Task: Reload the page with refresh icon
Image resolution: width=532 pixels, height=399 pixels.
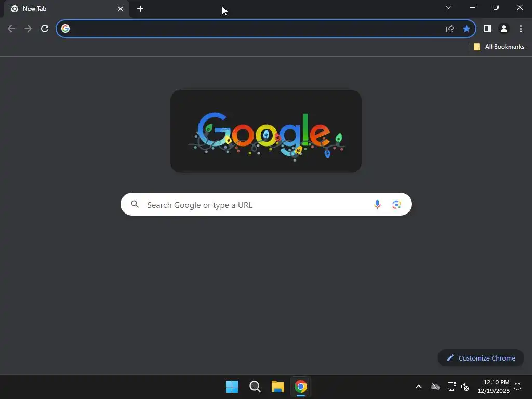Action: click(x=45, y=29)
